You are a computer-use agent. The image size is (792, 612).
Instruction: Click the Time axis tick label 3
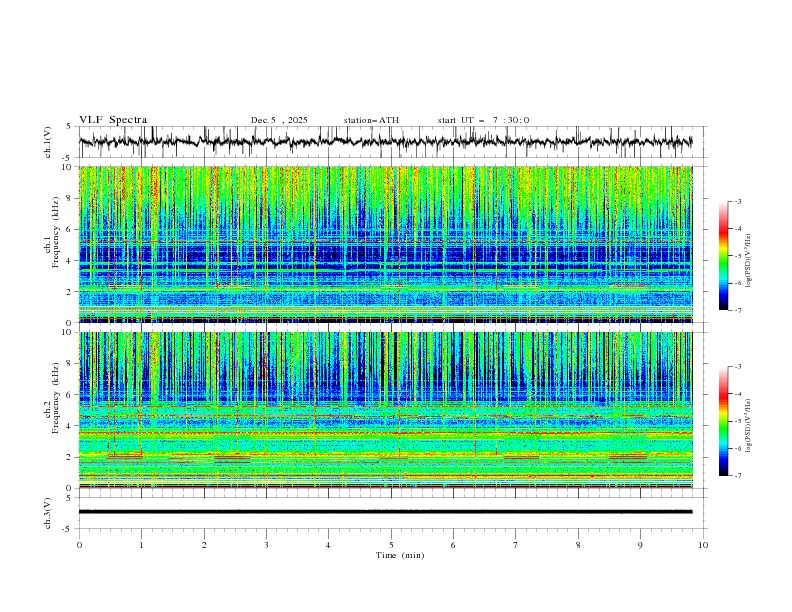tap(266, 545)
